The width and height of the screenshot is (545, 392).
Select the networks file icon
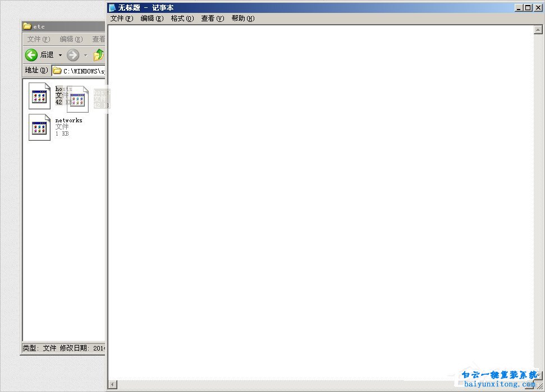pyautogui.click(x=39, y=127)
